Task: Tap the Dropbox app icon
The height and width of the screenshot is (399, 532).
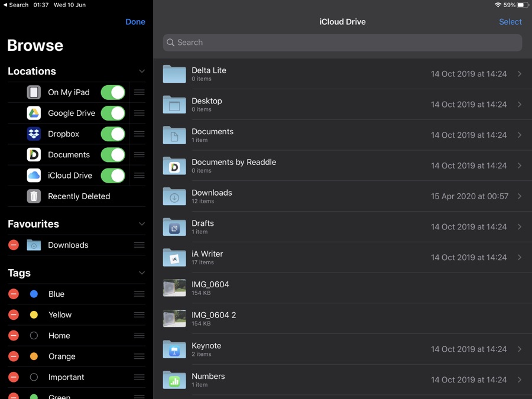Action: [x=34, y=134]
